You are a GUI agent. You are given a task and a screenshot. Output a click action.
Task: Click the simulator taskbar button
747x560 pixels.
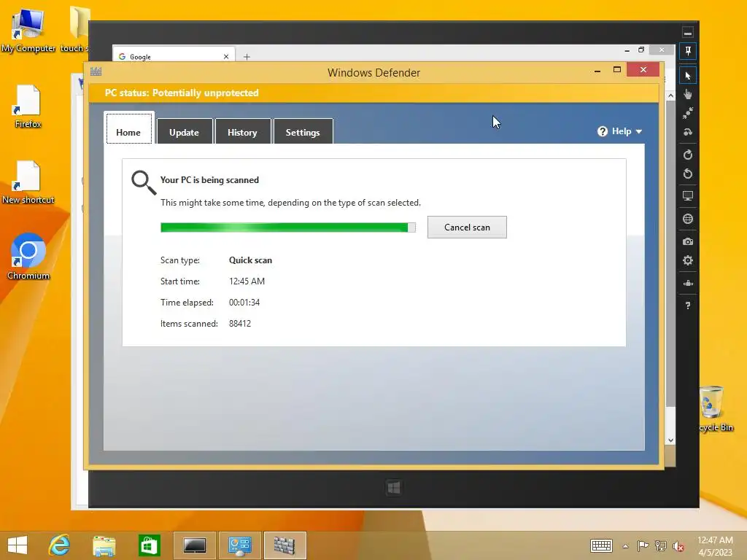coord(194,545)
